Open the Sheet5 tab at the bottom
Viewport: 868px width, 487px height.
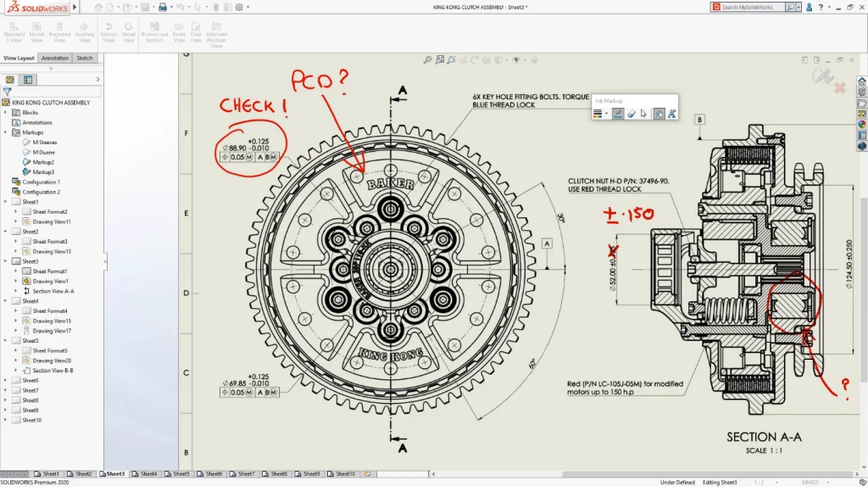tap(181, 473)
